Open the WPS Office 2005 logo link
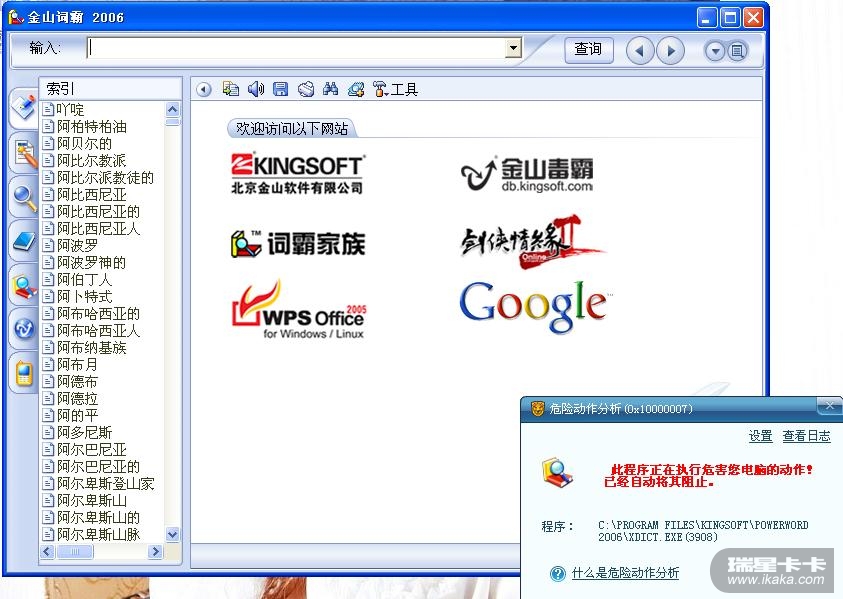 pyautogui.click(x=299, y=309)
